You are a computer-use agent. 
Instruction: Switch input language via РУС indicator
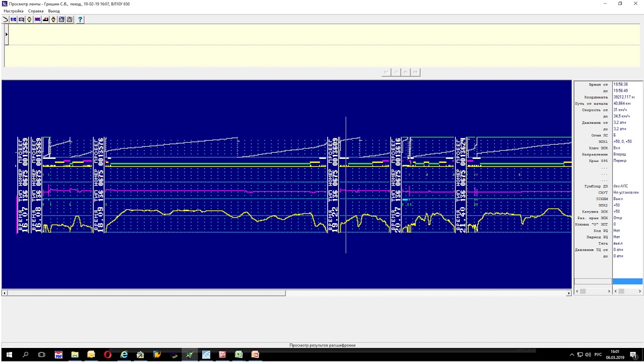point(598,355)
